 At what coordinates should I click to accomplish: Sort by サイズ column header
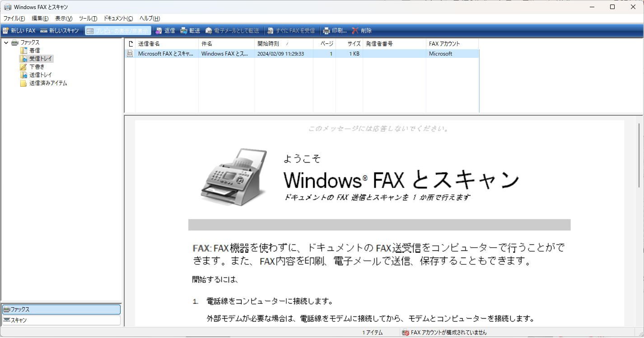[349, 44]
